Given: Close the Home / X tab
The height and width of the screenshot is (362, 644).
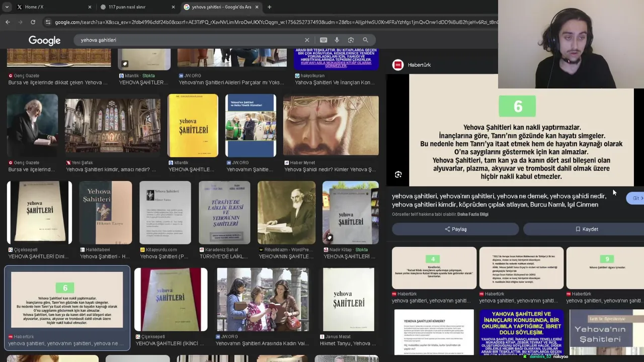Looking at the screenshot, I should point(90,7).
